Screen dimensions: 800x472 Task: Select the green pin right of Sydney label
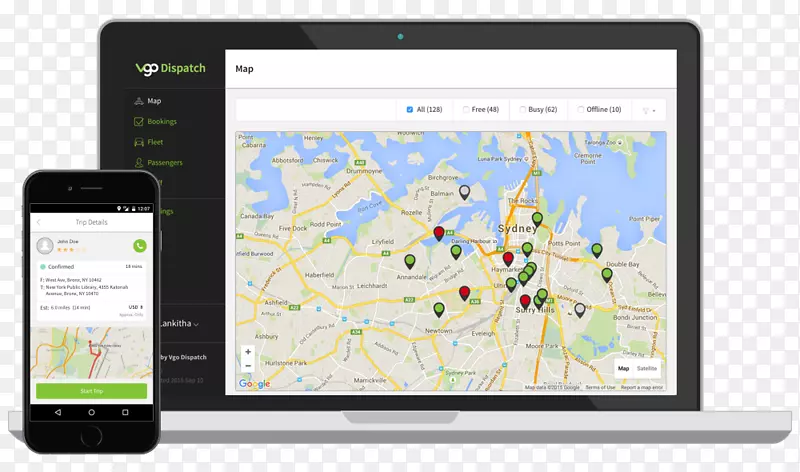[537, 218]
